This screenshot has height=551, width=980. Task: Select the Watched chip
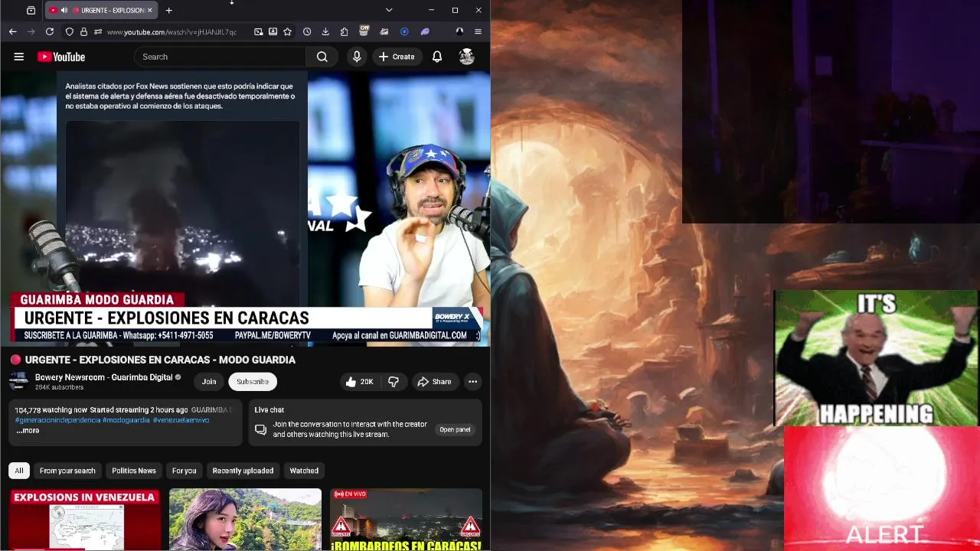coord(304,471)
